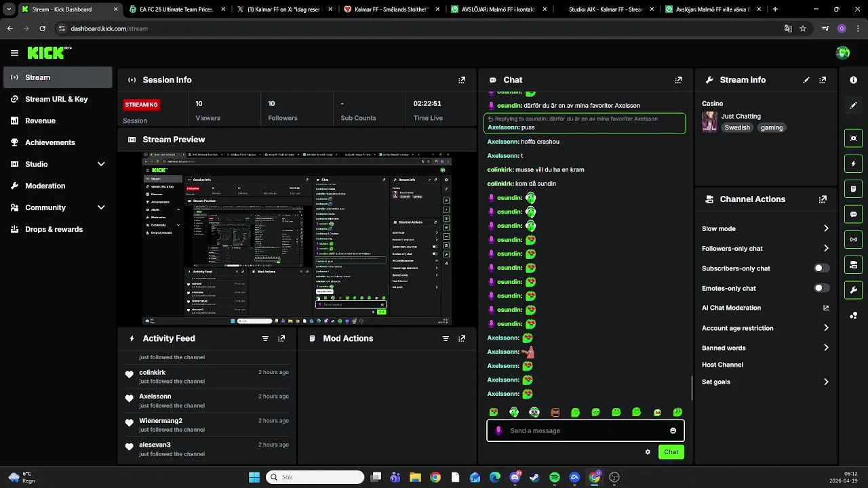Open Activity Feed filter options
868x488 pixels.
point(265,338)
